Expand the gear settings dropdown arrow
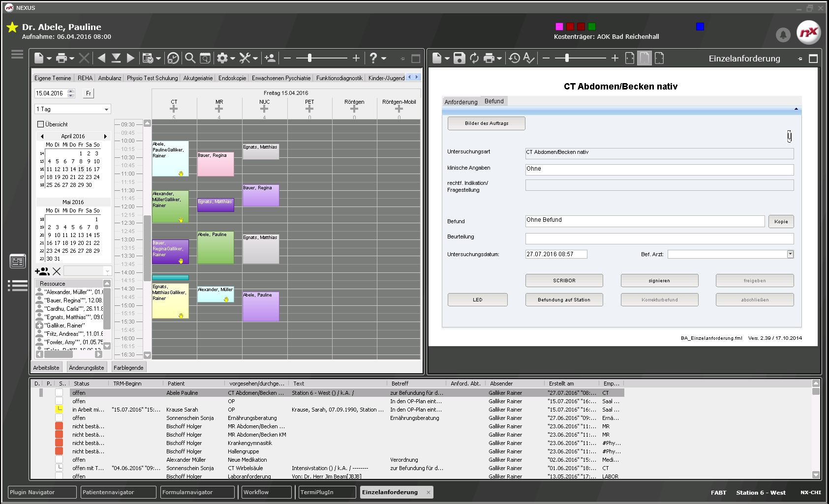Screen dimensions: 829x504 coord(233,59)
